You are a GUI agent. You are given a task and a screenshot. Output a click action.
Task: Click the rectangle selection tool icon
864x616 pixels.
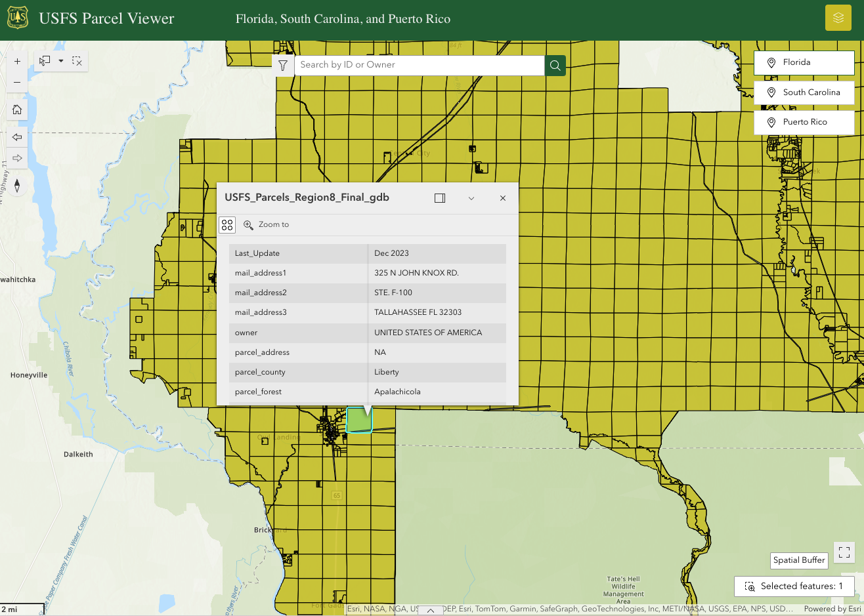(x=78, y=60)
